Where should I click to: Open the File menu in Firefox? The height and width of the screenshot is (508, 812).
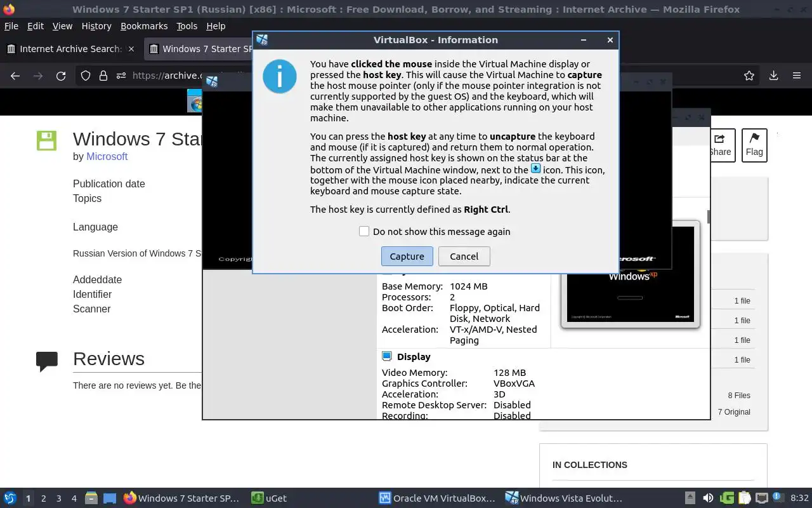(x=11, y=26)
